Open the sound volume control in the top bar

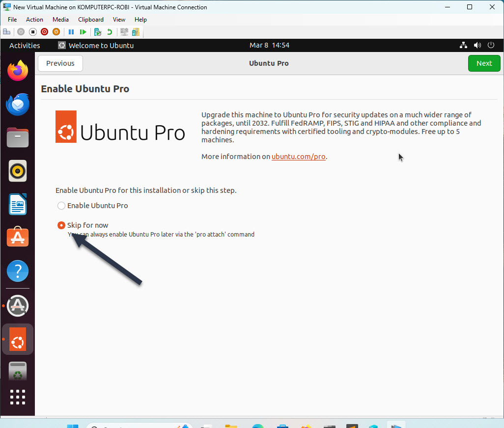pos(477,45)
